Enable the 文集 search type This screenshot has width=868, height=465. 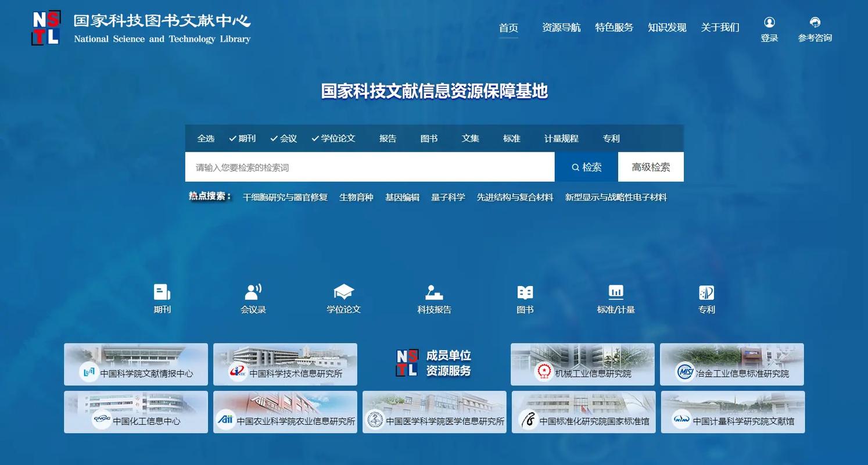471,138
